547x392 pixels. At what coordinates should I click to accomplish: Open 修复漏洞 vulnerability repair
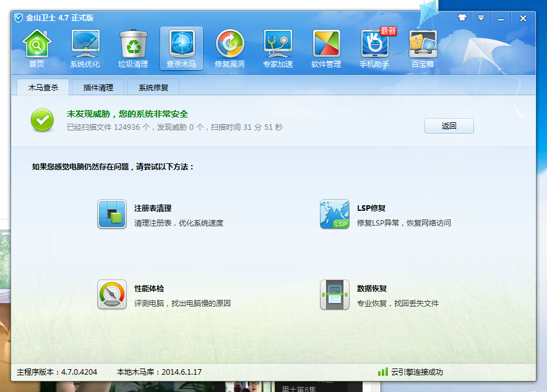230,48
